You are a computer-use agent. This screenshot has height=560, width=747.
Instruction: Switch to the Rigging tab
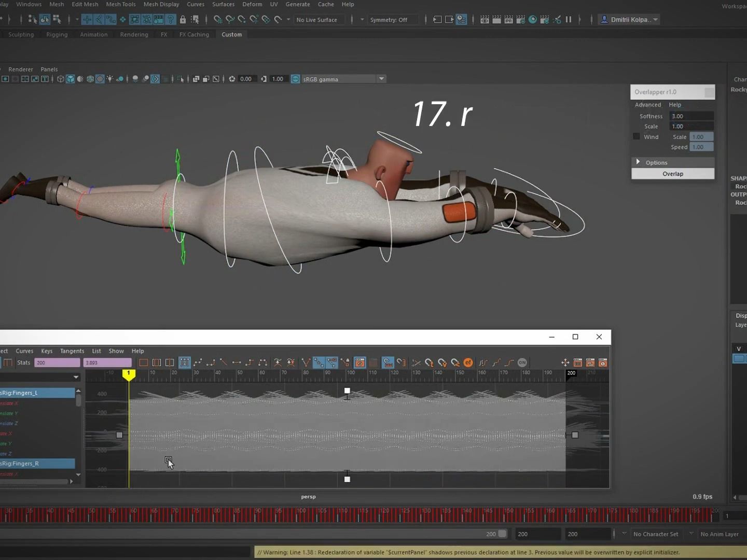tap(57, 34)
